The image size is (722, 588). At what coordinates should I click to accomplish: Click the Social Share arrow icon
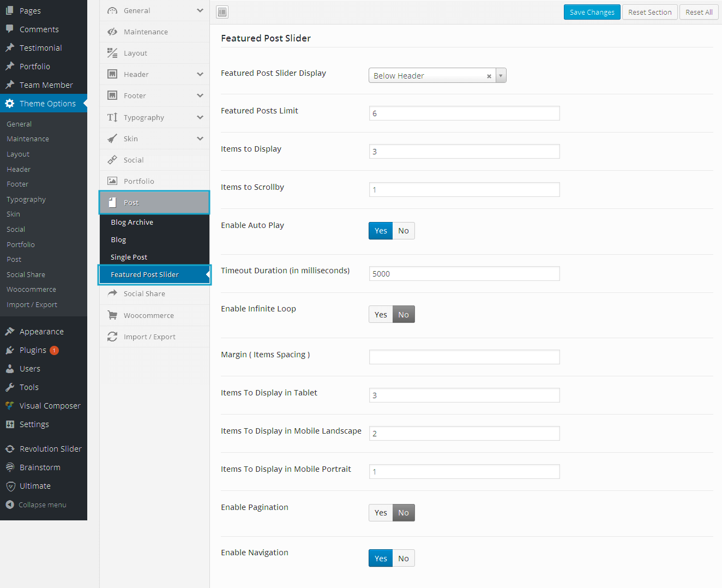pos(112,293)
